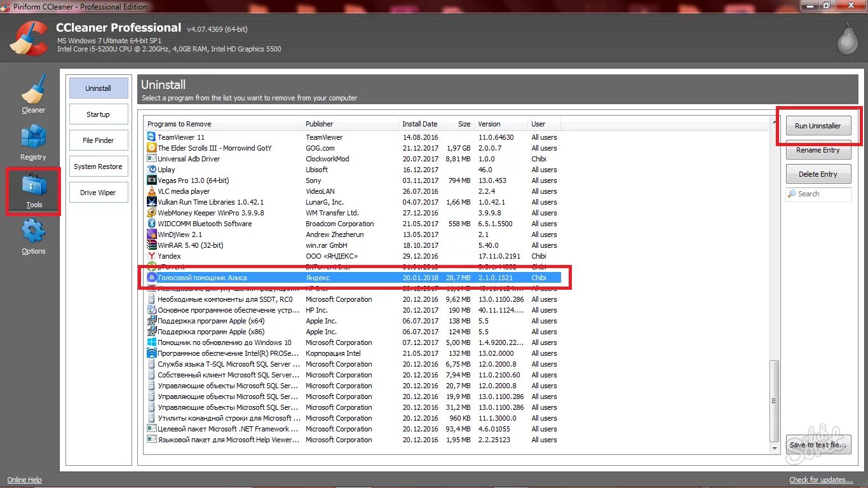Sort by Programs to Remove column
Image resolution: width=868 pixels, height=488 pixels.
(223, 124)
